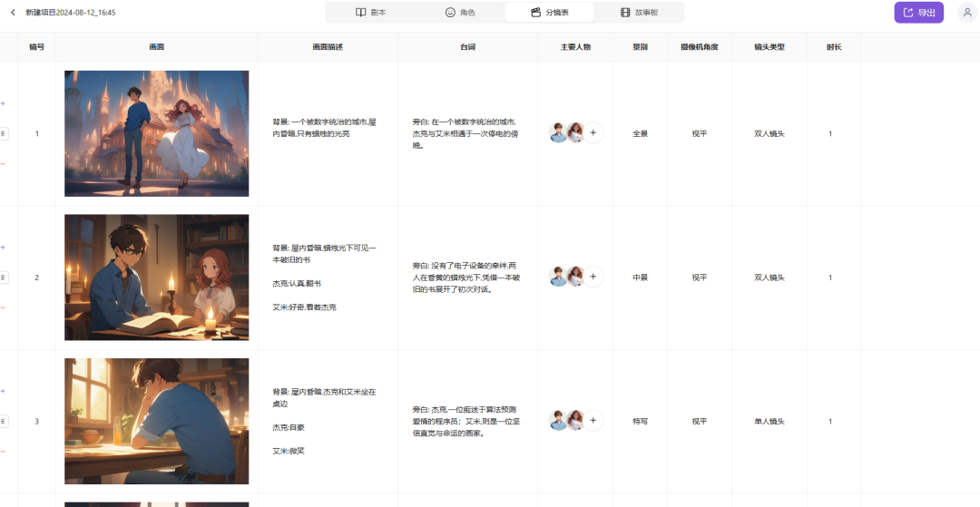The height and width of the screenshot is (507, 980).
Task: Change 特写 shot size in row 3
Action: [x=640, y=422]
